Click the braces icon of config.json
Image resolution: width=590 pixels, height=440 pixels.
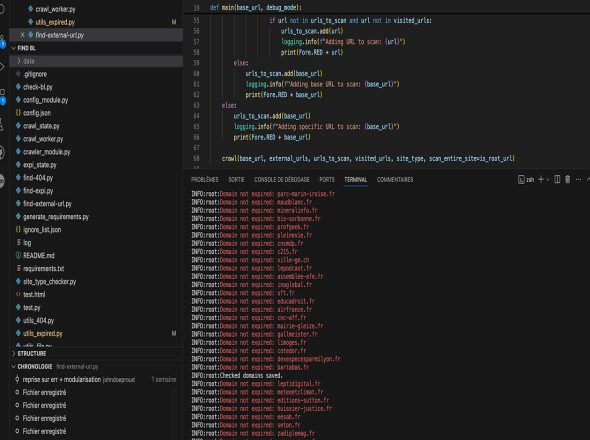click(18, 113)
